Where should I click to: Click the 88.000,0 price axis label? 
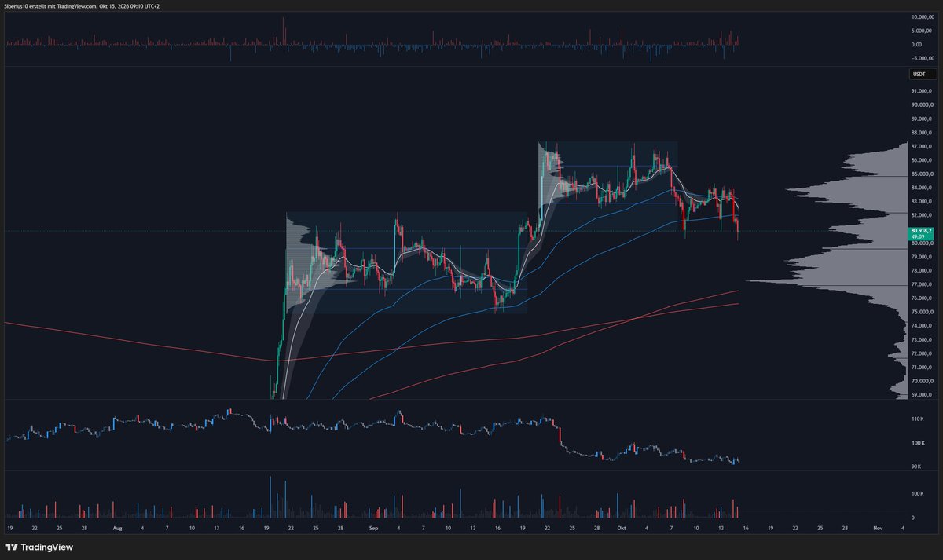pyautogui.click(x=921, y=133)
